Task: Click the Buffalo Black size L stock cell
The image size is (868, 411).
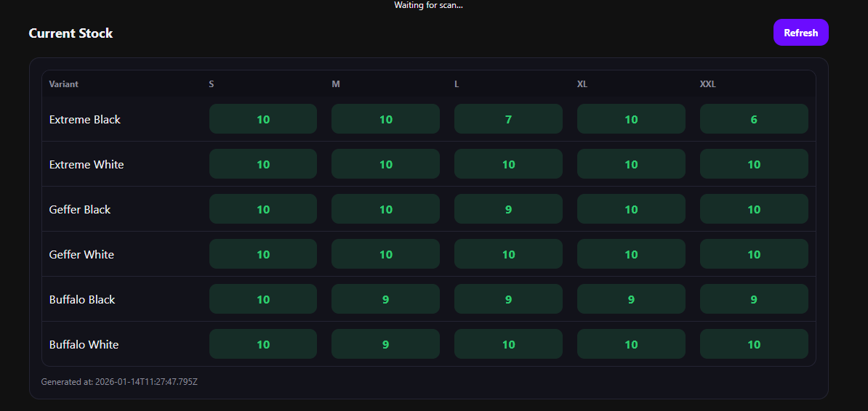Action: [x=508, y=298]
